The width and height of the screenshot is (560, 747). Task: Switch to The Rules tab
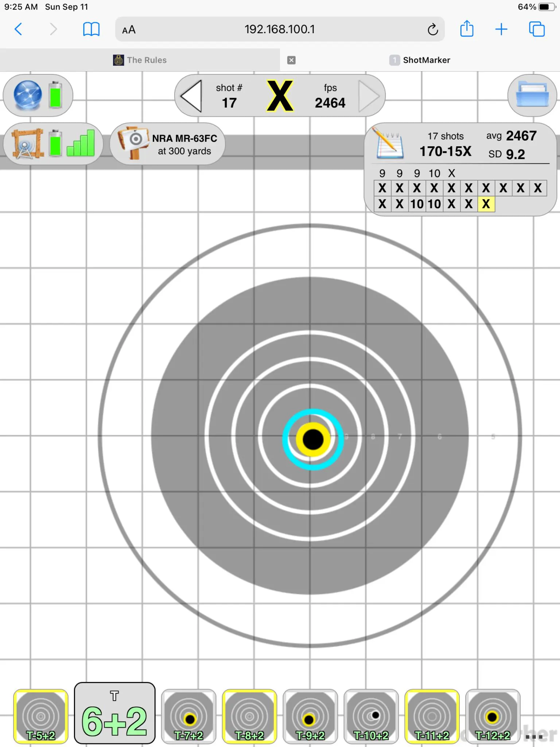[x=140, y=60]
